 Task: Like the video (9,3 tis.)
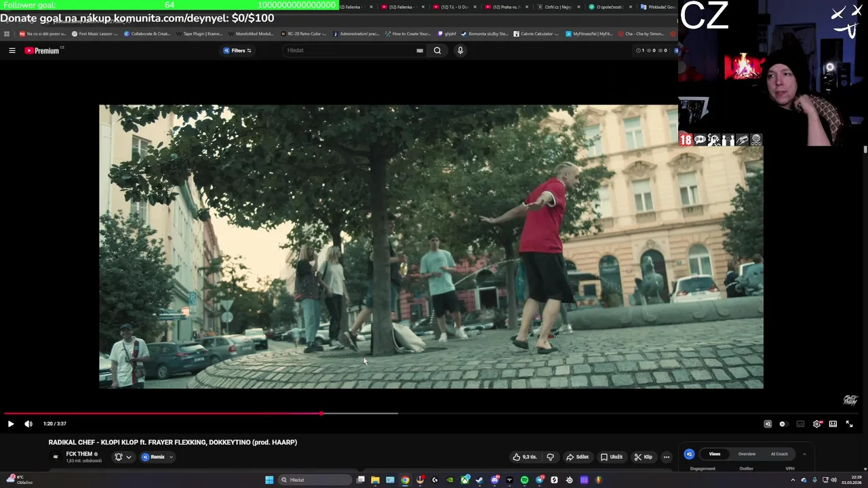coord(525,457)
